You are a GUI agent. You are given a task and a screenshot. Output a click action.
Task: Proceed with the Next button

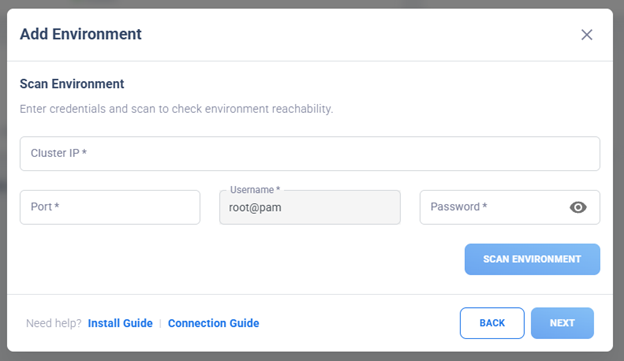[x=562, y=323]
